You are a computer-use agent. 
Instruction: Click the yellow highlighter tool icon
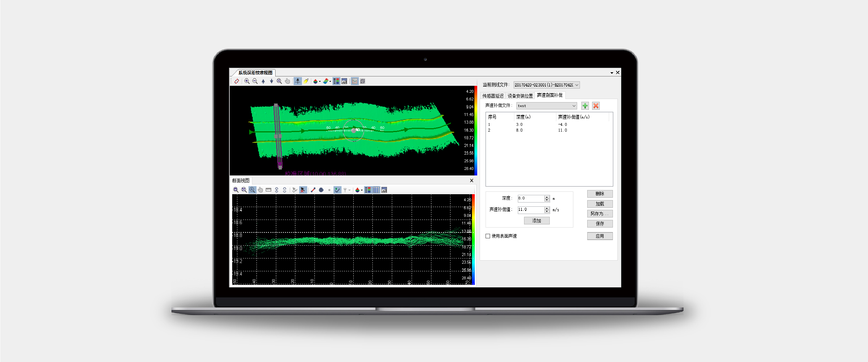coord(306,81)
